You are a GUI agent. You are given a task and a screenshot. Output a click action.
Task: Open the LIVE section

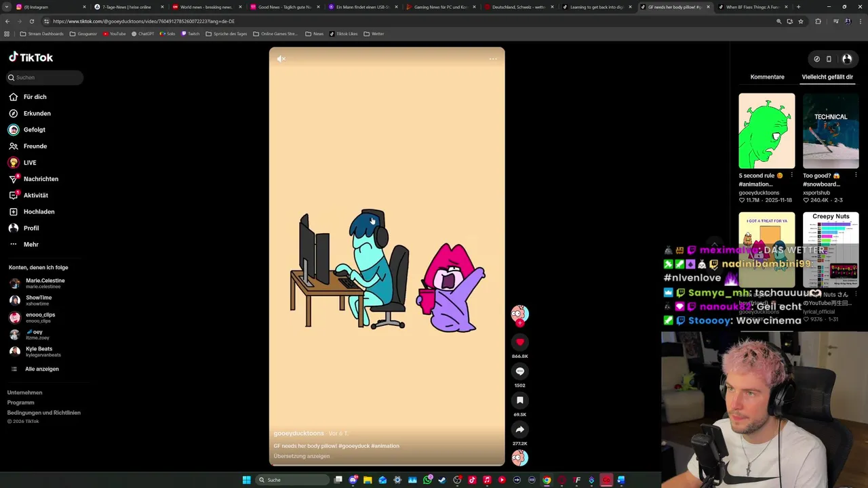[30, 163]
